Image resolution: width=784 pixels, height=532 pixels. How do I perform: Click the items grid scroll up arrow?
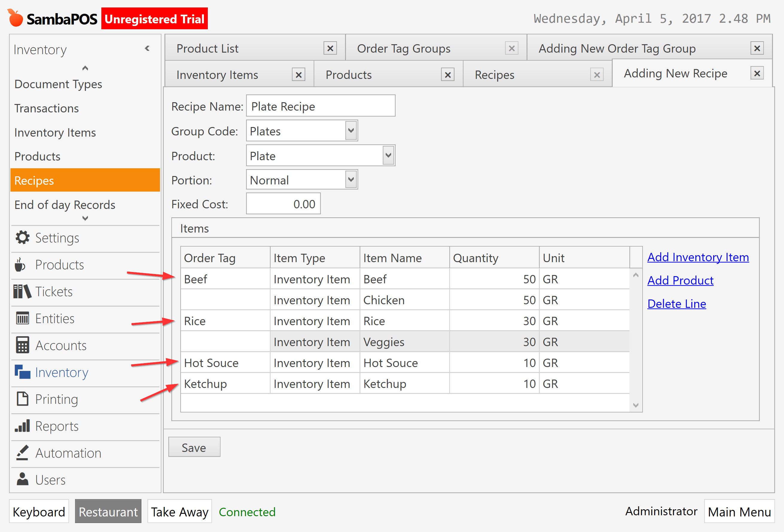[636, 275]
